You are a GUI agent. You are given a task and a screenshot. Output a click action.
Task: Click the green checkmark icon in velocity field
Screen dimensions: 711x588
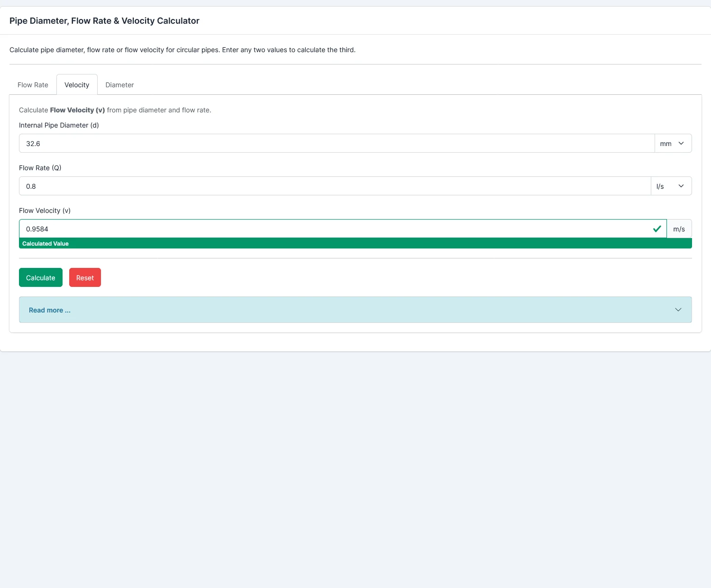(657, 229)
